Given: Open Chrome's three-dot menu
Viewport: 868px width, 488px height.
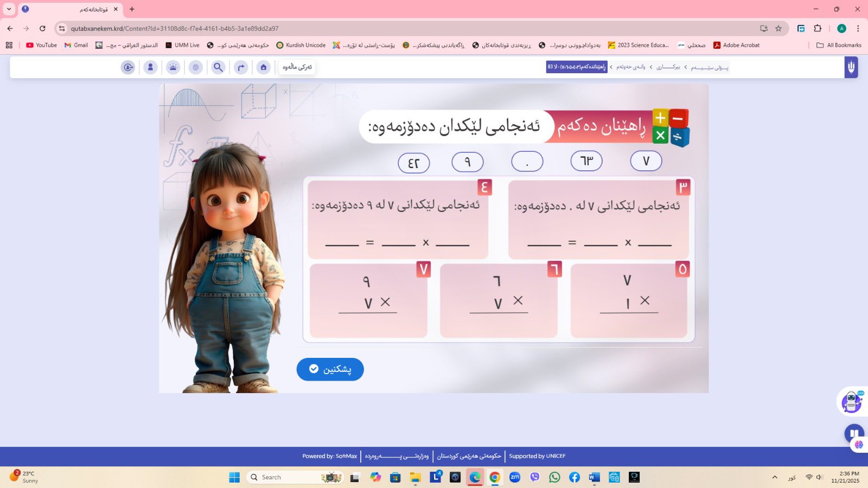Looking at the screenshot, I should [858, 28].
